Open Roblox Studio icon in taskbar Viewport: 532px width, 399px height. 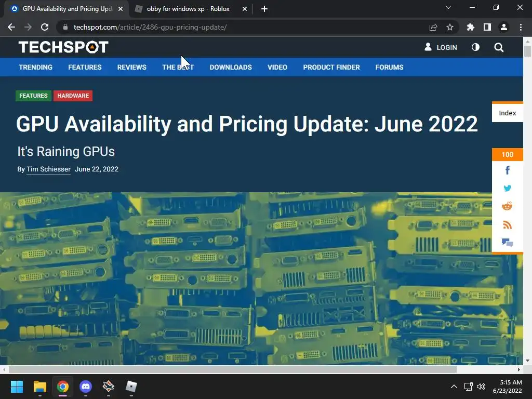[109, 387]
